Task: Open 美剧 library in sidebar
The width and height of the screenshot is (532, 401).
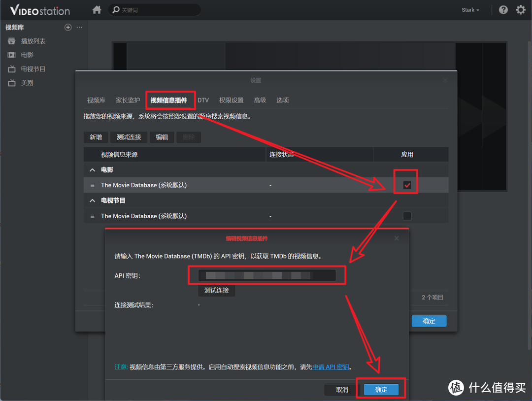Action: 27,83
